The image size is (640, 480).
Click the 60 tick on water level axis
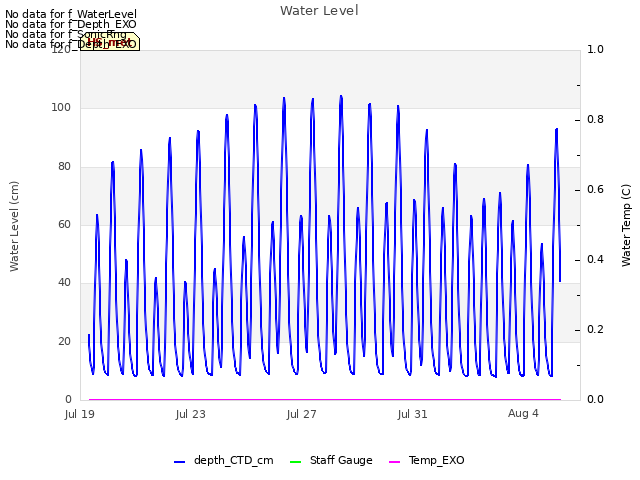[64, 224]
